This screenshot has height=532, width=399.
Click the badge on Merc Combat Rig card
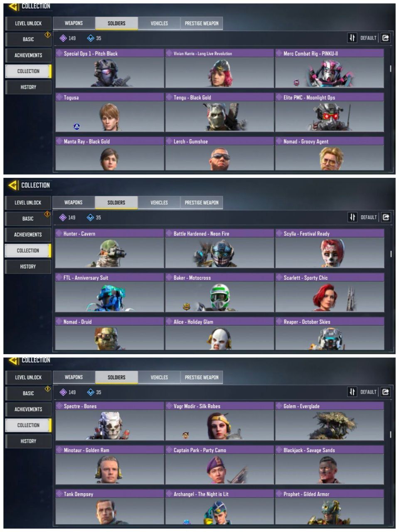click(296, 83)
